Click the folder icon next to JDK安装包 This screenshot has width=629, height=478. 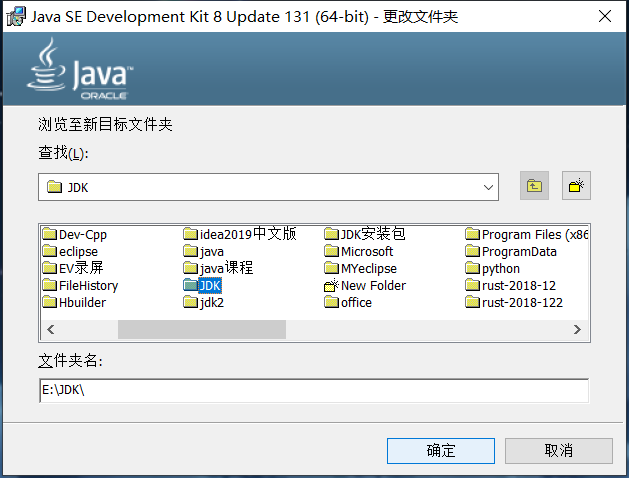click(x=331, y=234)
